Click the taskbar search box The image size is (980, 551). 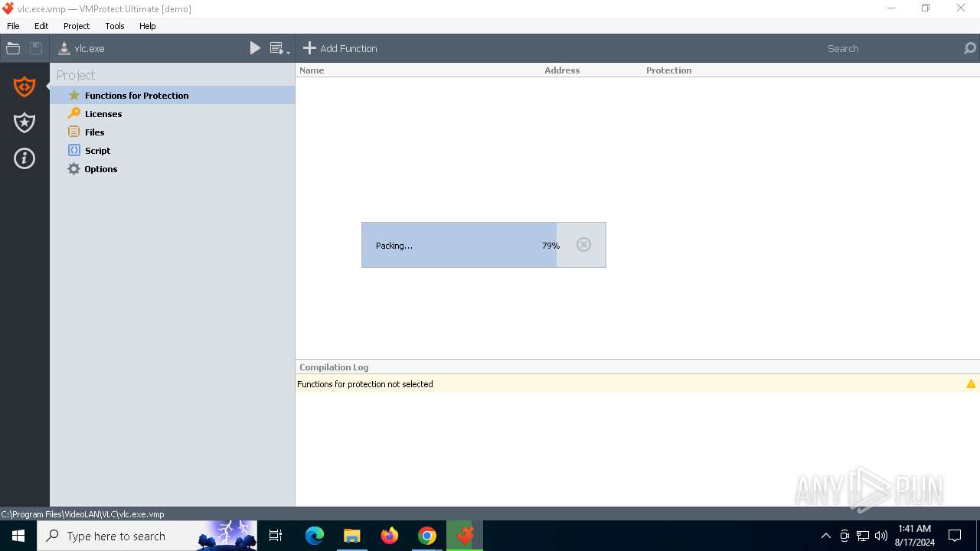(147, 536)
